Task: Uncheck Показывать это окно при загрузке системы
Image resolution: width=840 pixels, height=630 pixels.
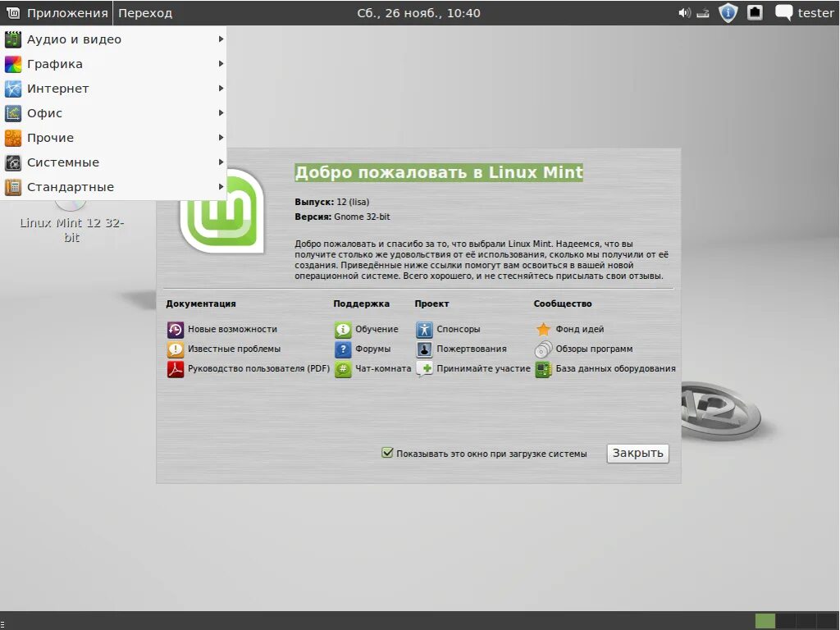Action: point(387,453)
